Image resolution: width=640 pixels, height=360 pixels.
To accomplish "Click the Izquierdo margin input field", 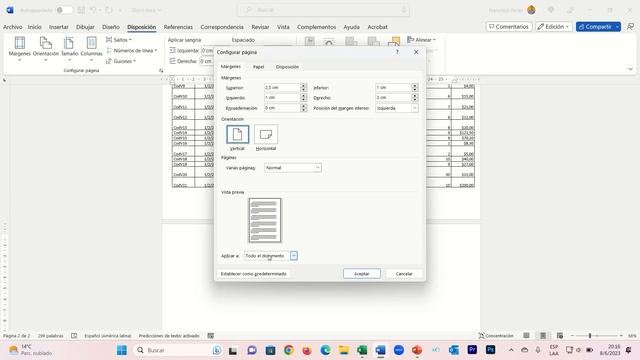I will [282, 98].
